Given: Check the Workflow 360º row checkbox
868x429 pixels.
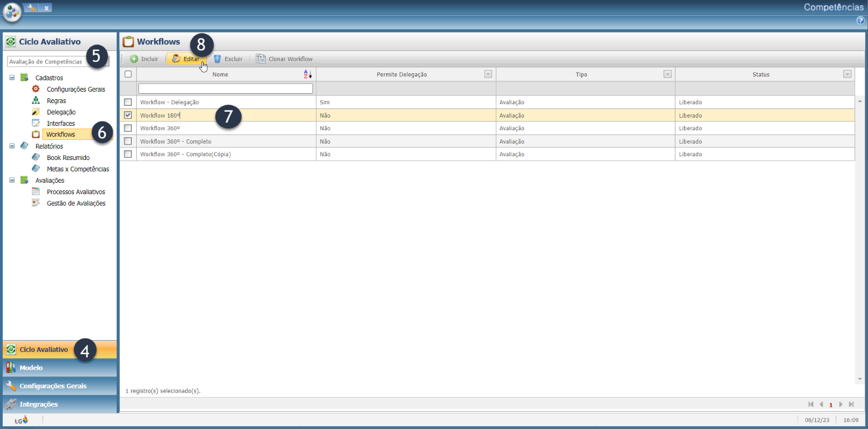Looking at the screenshot, I should pyautogui.click(x=128, y=128).
